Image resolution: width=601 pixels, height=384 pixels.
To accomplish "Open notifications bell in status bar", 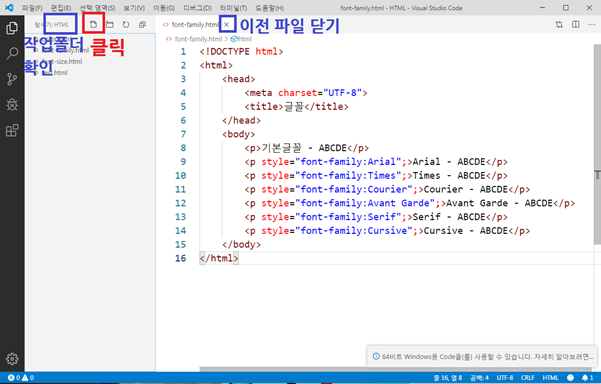I will 588,377.
